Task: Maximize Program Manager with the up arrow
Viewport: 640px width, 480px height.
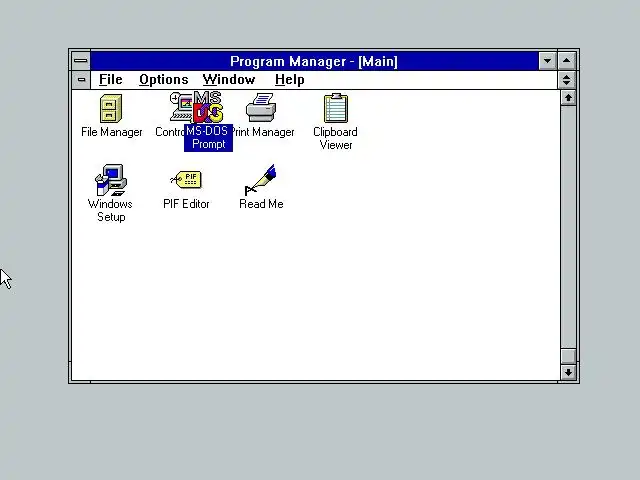Action: click(x=567, y=61)
